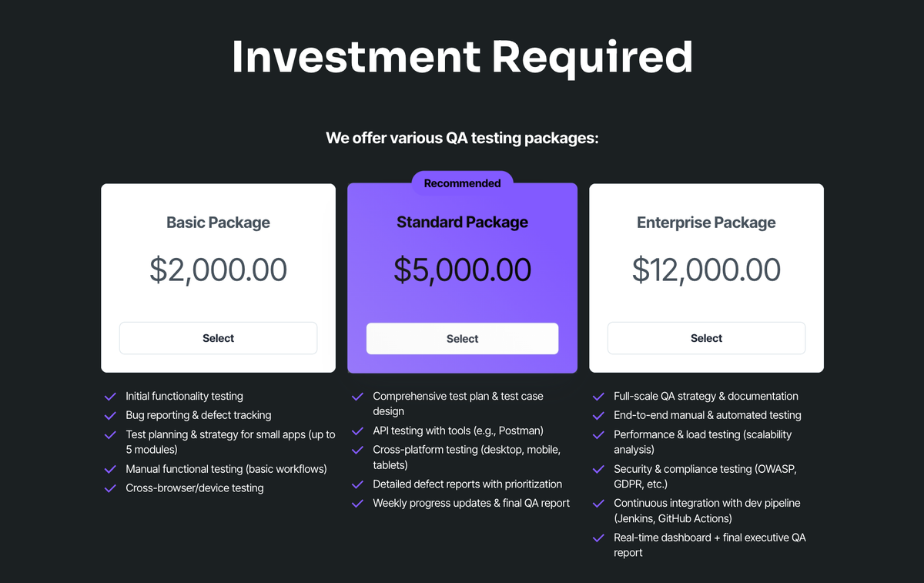
Task: Click the Standard Package title
Action: [x=462, y=222]
